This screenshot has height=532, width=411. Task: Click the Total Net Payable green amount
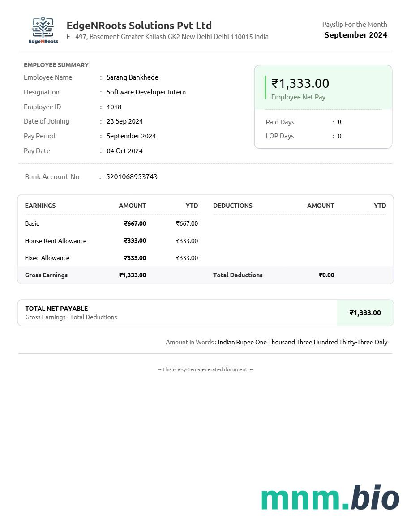coord(365,313)
